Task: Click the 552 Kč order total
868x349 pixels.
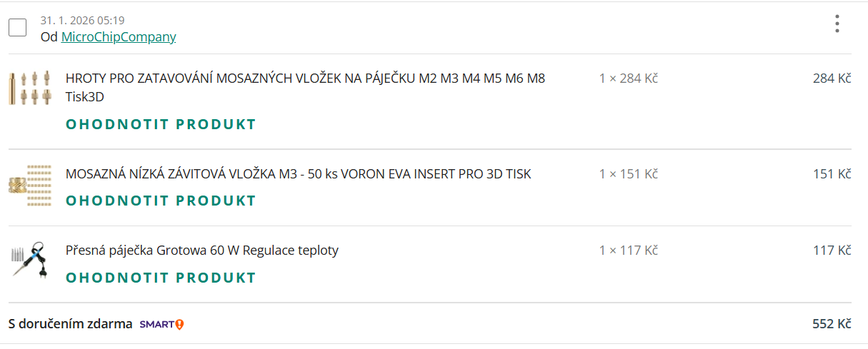Action: pyautogui.click(x=832, y=324)
